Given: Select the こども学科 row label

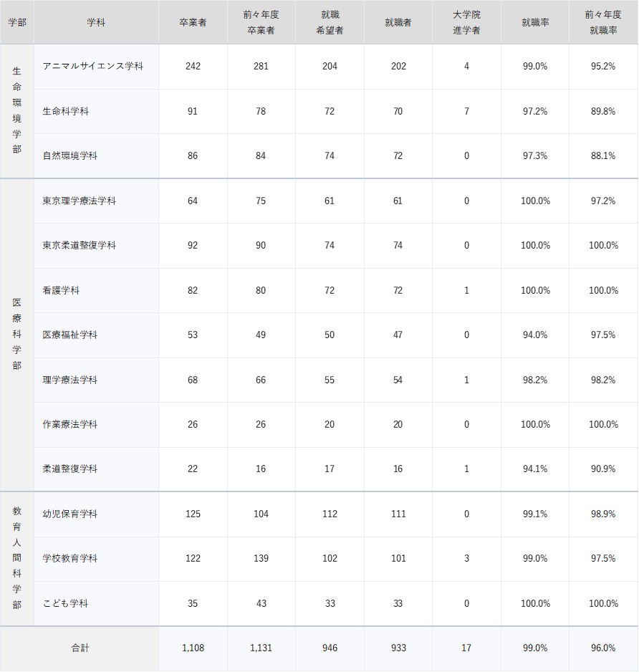Looking at the screenshot, I should (65, 603).
